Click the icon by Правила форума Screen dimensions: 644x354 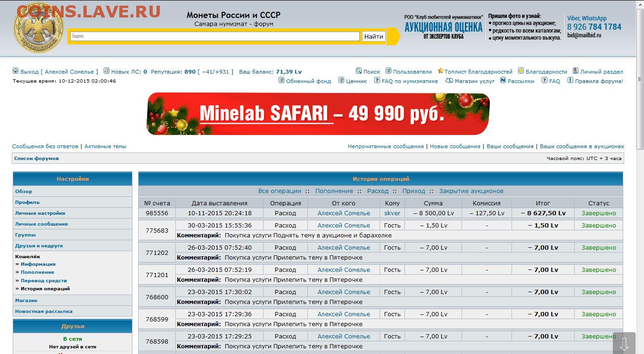pyautogui.click(x=570, y=80)
